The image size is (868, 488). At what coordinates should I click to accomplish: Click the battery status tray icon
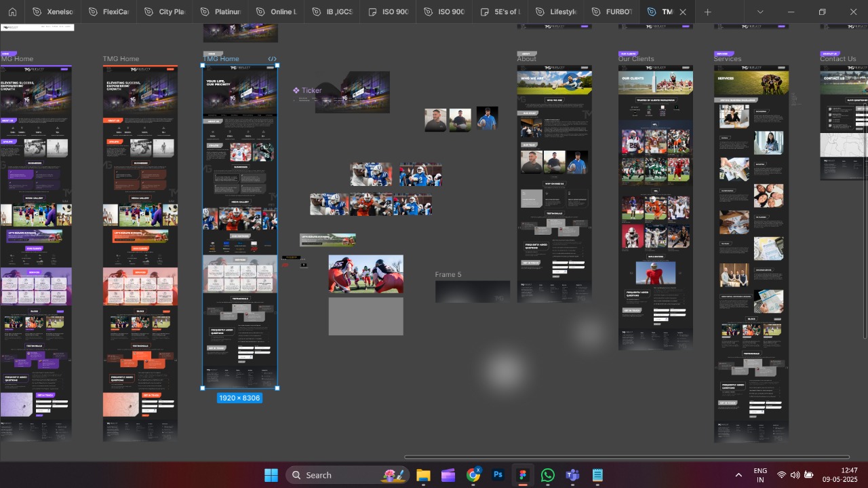(x=808, y=475)
